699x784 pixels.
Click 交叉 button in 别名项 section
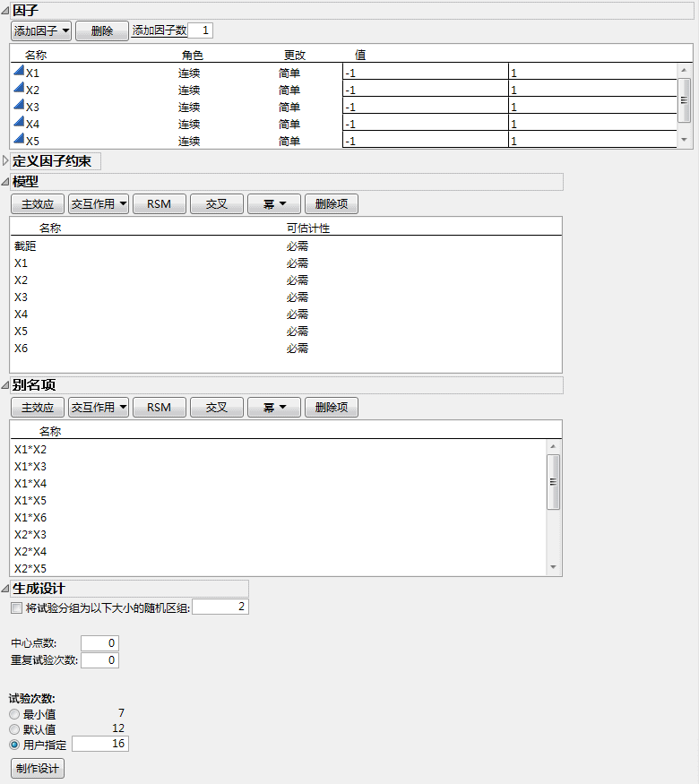coord(217,408)
